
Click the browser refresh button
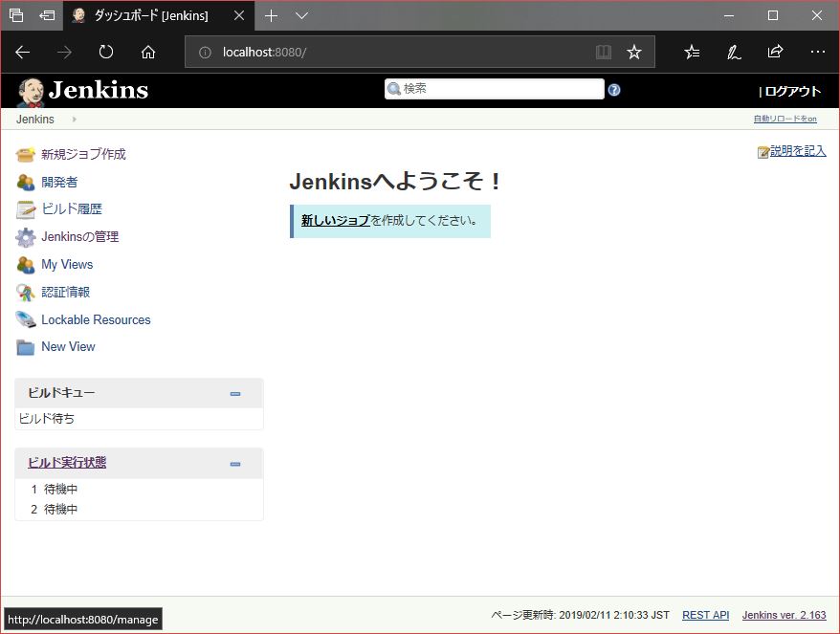tap(106, 52)
